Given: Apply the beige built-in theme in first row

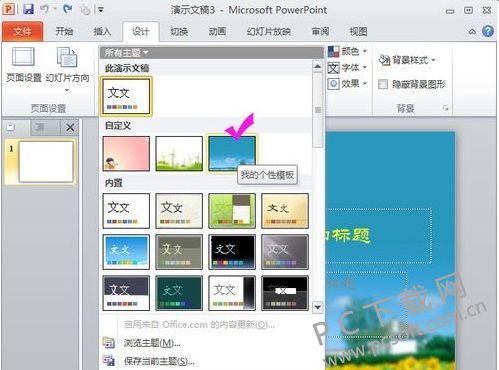Looking at the screenshot, I should 179,211.
